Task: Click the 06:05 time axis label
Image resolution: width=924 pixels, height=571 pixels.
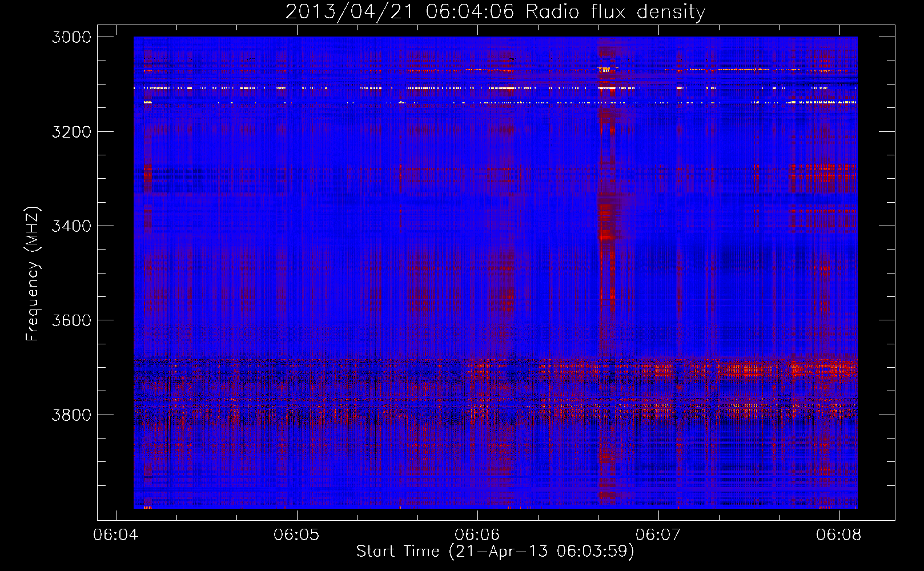Action: pyautogui.click(x=296, y=534)
